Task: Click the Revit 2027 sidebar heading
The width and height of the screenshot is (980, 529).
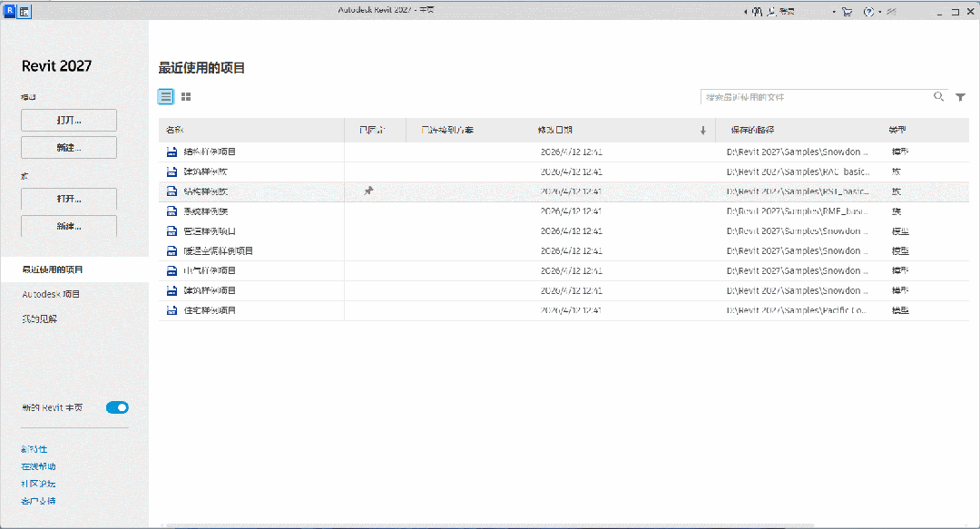Action: [56, 65]
